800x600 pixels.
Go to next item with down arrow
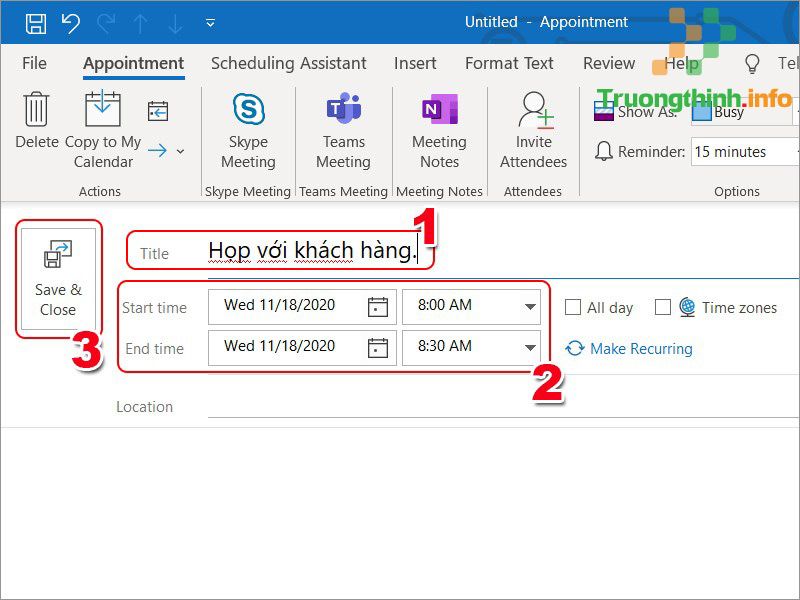click(175, 23)
